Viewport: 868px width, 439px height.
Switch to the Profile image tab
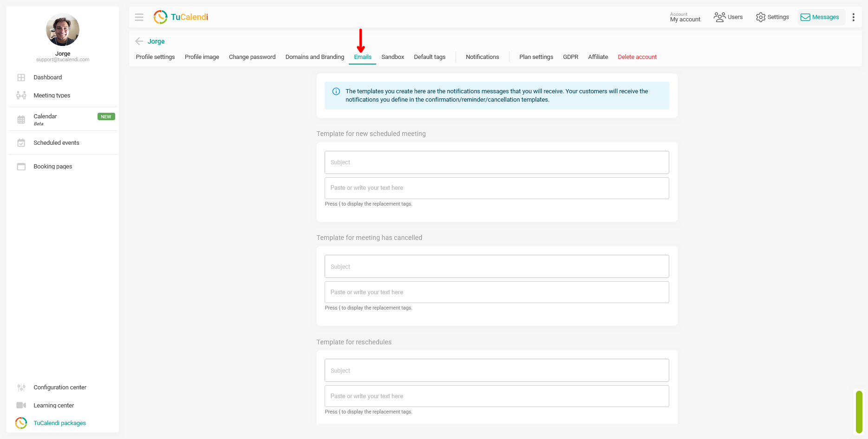pos(202,57)
